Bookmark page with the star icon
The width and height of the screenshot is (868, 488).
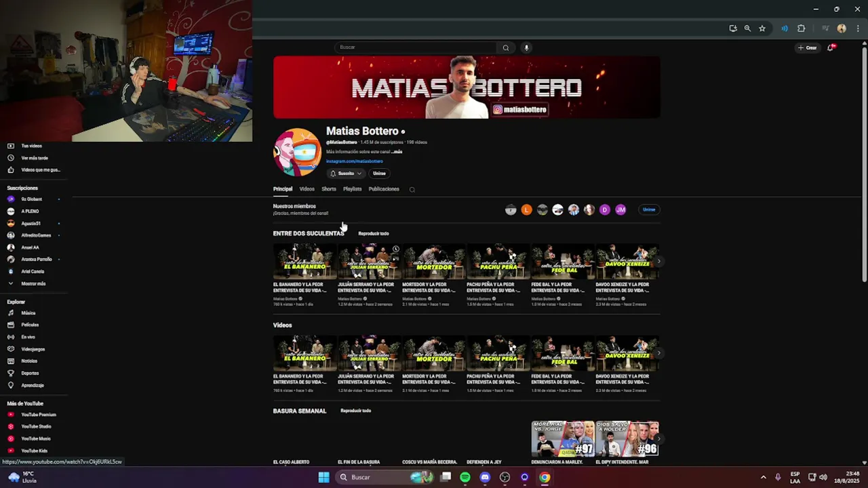pyautogui.click(x=762, y=28)
